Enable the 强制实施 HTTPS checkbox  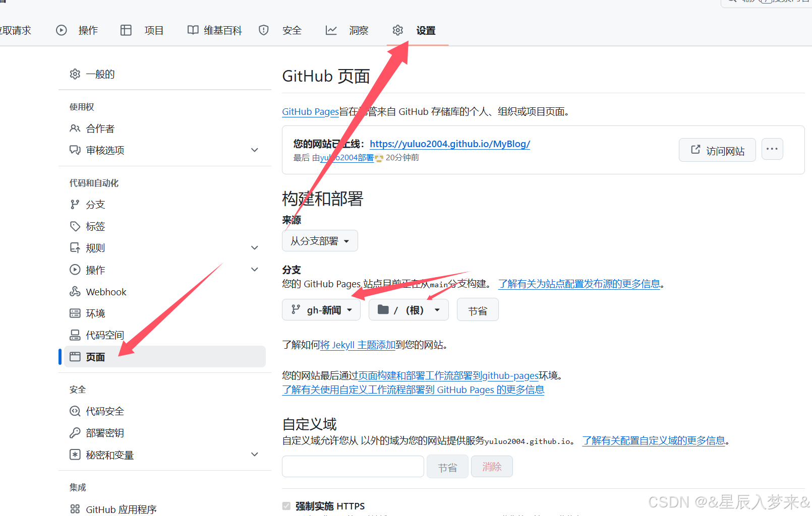click(x=286, y=506)
